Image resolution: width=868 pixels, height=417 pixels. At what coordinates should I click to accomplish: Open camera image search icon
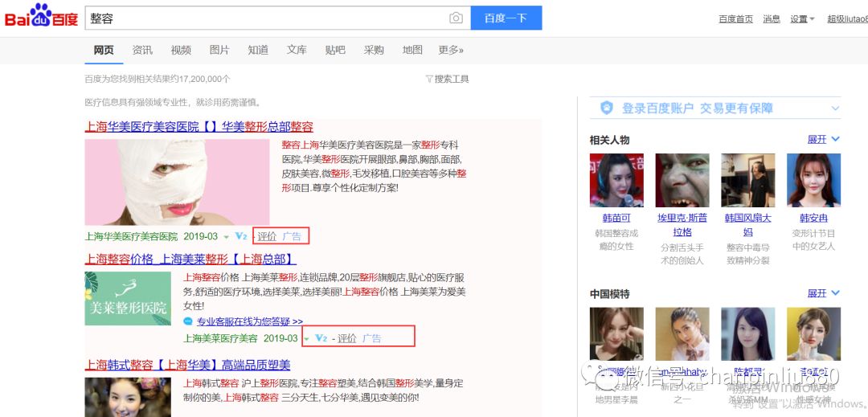coord(456,18)
